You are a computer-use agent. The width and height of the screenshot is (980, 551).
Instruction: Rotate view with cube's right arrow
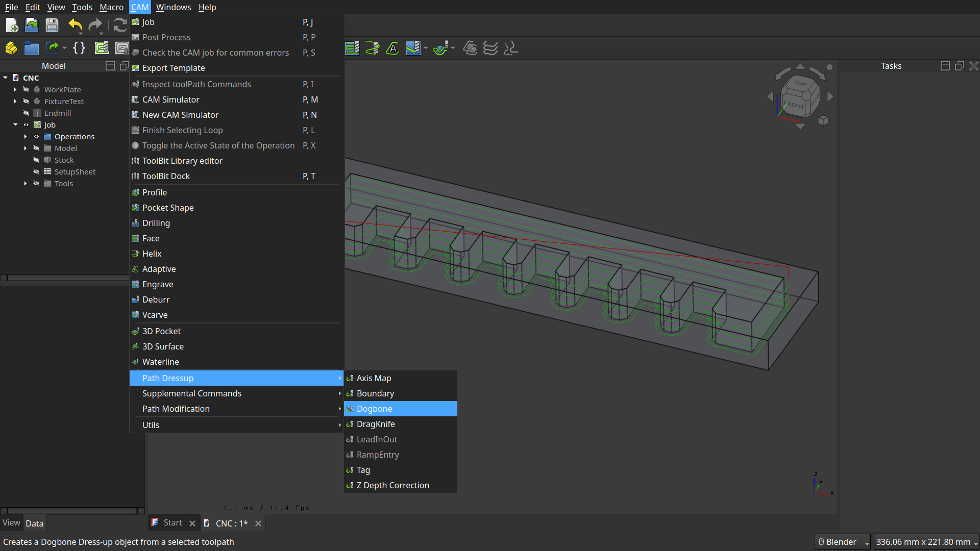pos(830,96)
